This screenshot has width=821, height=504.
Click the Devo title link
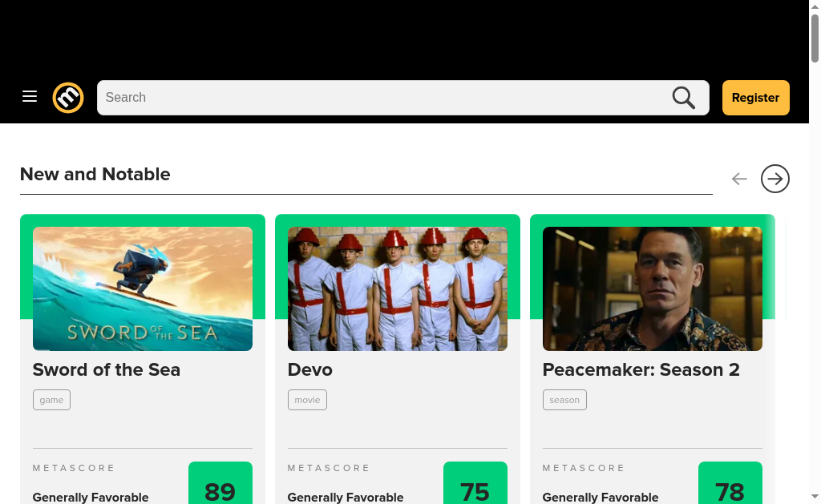point(310,370)
